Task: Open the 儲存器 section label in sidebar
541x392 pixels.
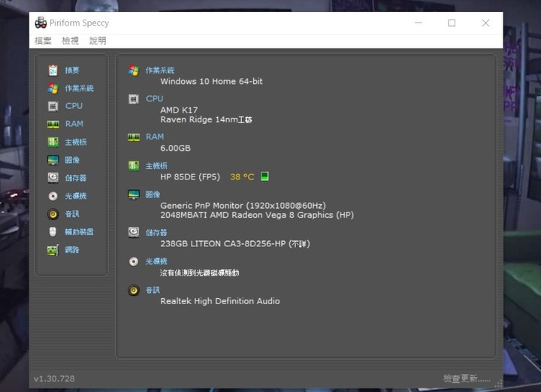Action: [76, 178]
